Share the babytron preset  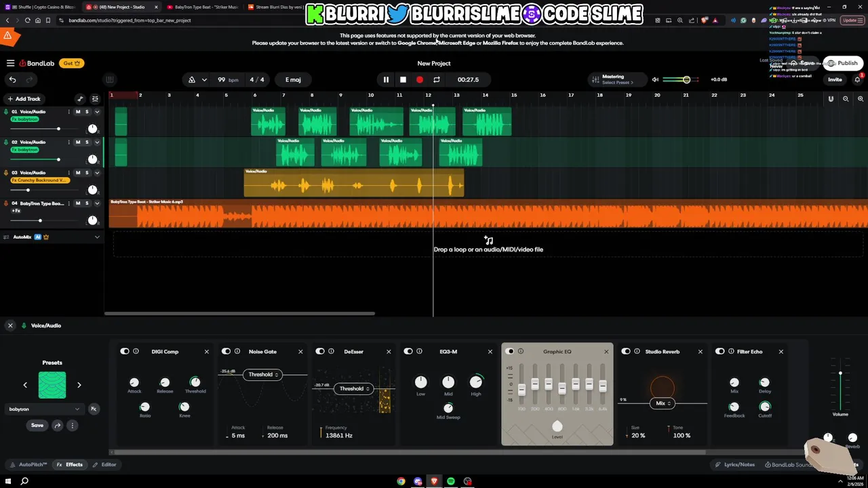pyautogui.click(x=58, y=426)
